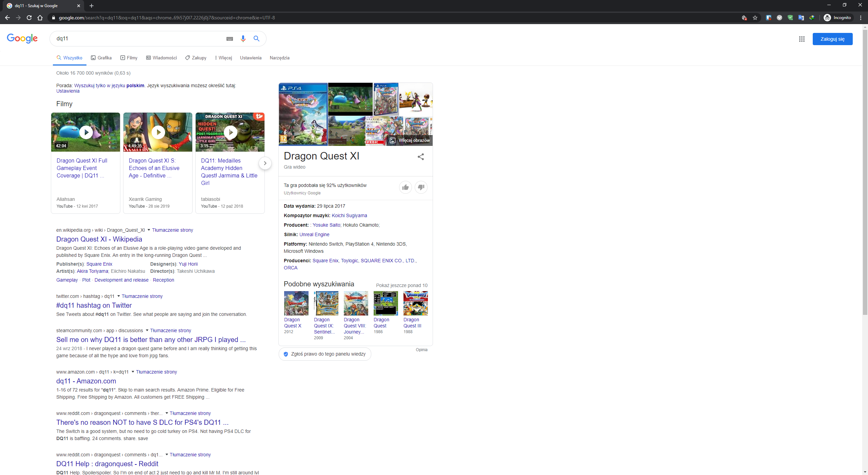
Task: Click the 'Zaloguj się' button
Action: coord(832,39)
